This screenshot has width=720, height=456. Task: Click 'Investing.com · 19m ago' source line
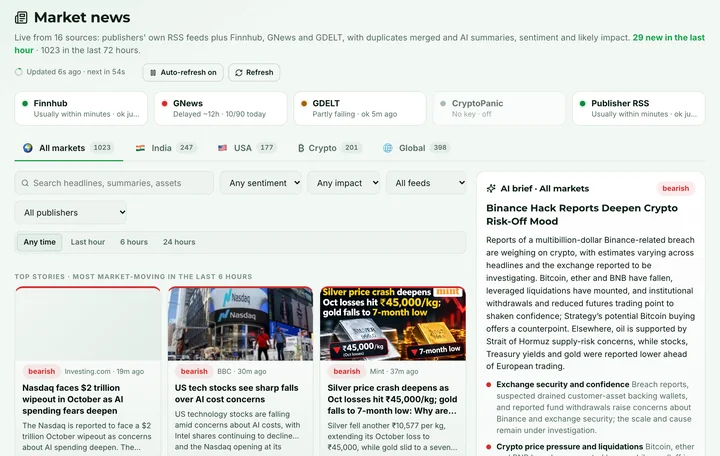pos(104,372)
